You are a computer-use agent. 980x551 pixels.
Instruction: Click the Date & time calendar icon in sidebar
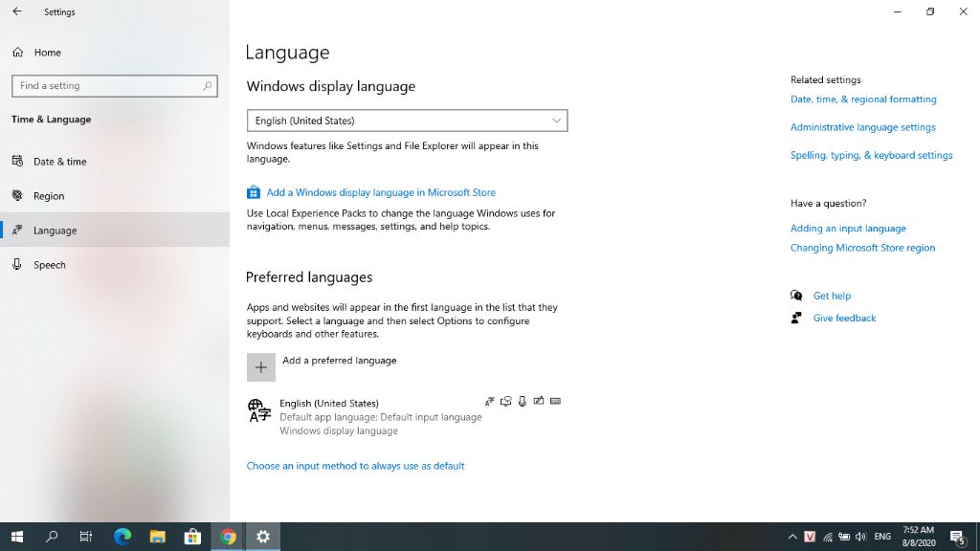(17, 161)
